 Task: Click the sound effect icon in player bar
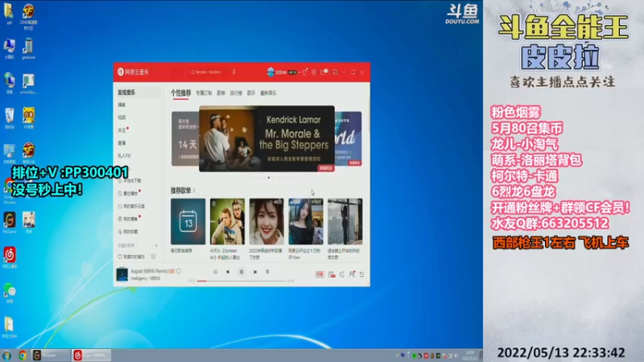pos(332,274)
